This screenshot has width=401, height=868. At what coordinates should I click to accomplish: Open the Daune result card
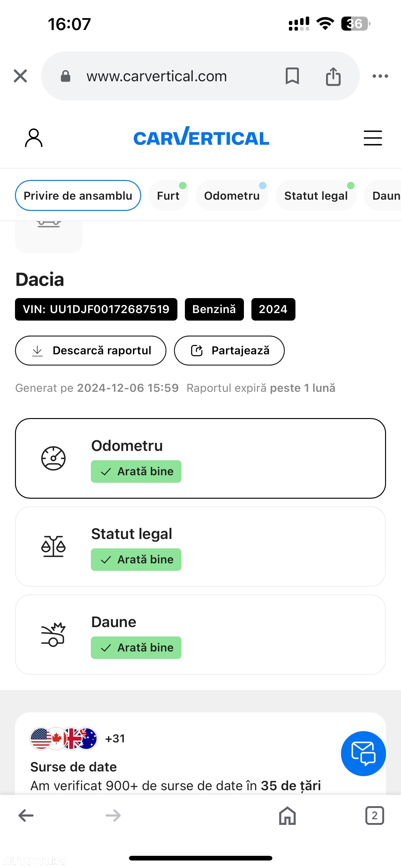200,635
